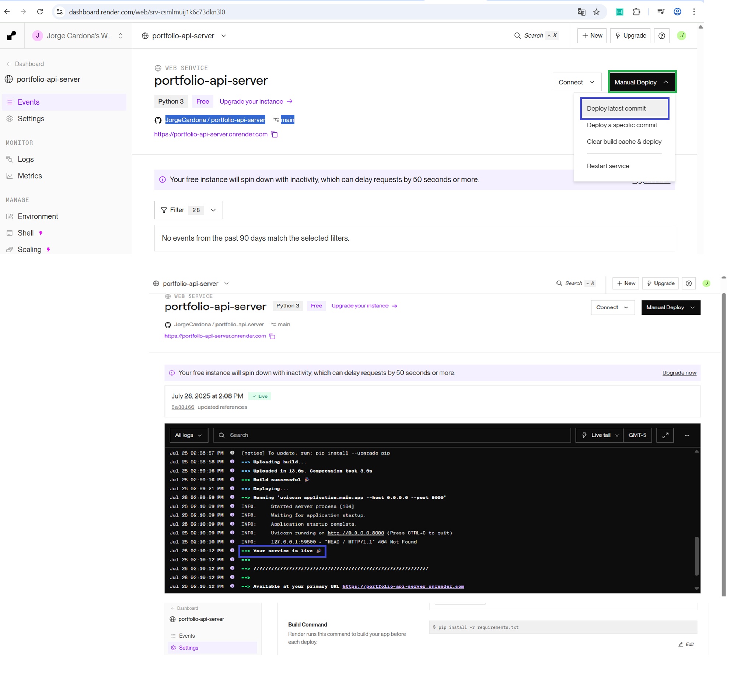The width and height of the screenshot is (734, 700).
Task: Open the Connect dropdown in the lower screenshot
Action: click(612, 307)
